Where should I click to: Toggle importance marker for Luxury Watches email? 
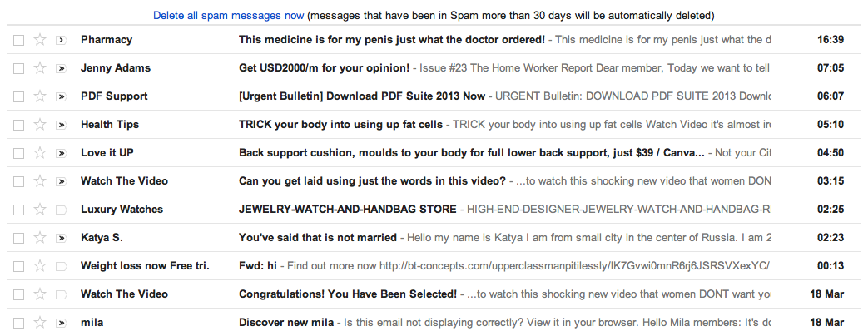tap(60, 210)
